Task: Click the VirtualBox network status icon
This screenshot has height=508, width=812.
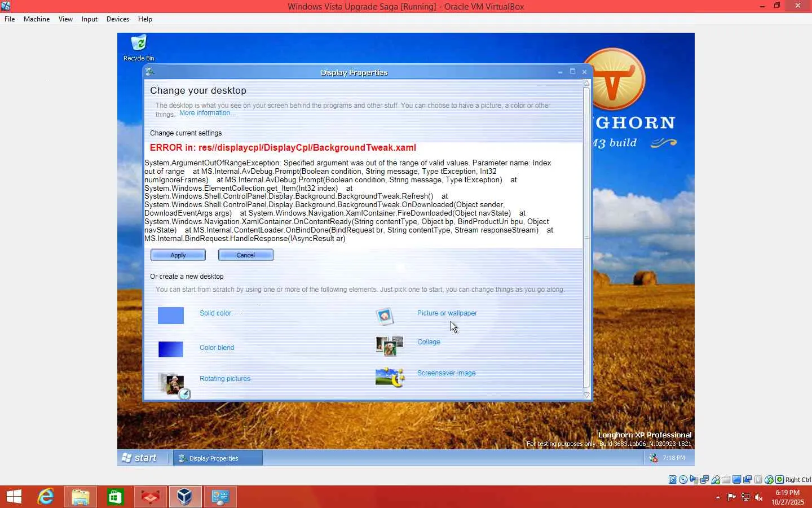Action: [x=705, y=480]
